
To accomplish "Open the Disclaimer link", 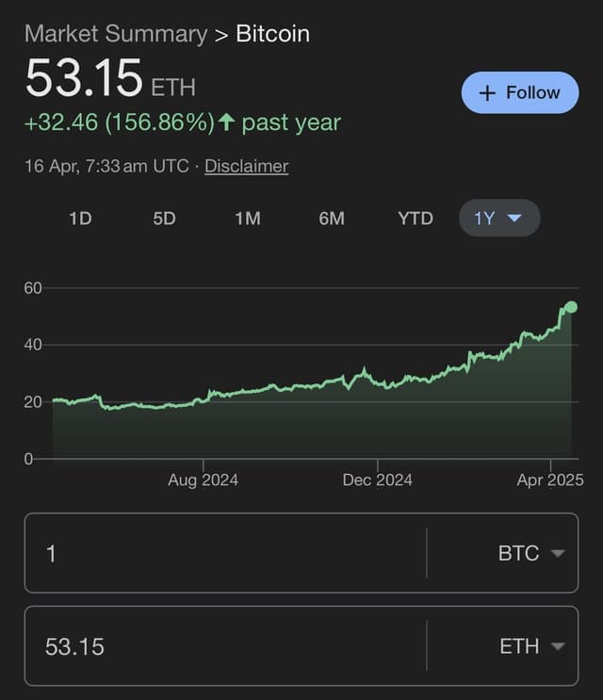I will pyautogui.click(x=246, y=166).
